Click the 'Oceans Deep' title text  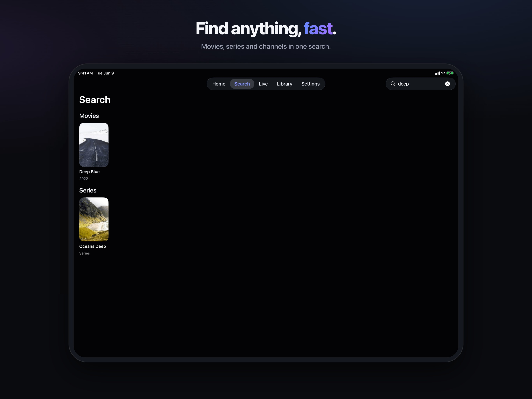click(93, 246)
